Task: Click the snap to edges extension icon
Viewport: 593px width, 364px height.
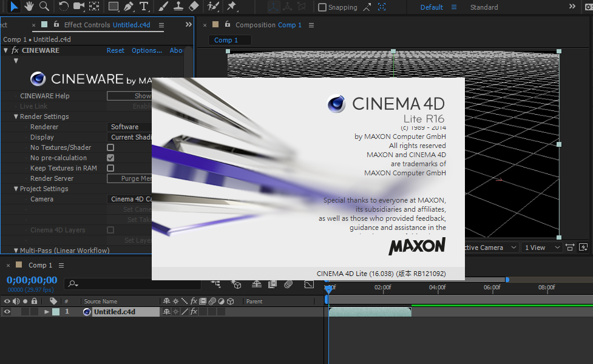Action: pos(367,7)
